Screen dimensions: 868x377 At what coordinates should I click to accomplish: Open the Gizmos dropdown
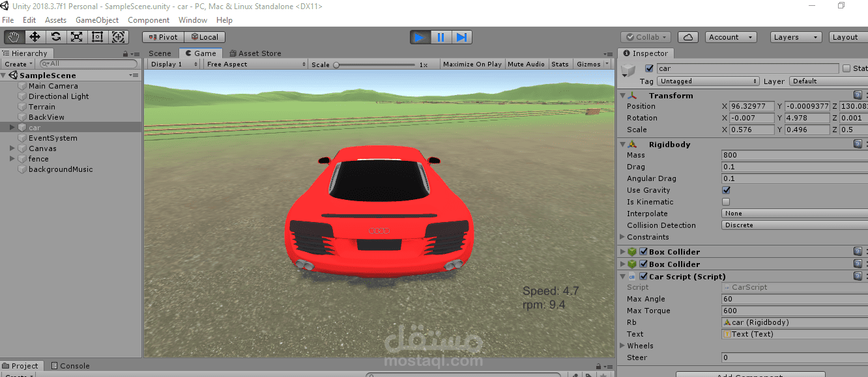(593, 64)
